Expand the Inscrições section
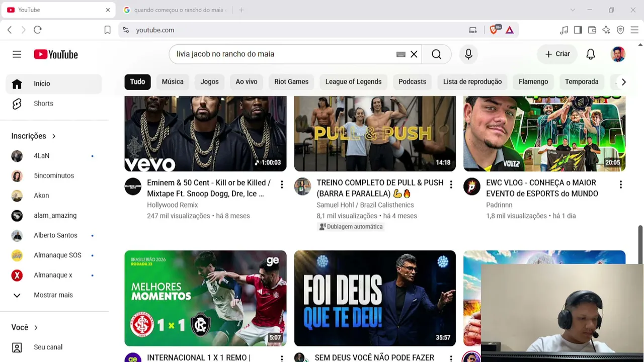The height and width of the screenshot is (362, 644). 34,136
